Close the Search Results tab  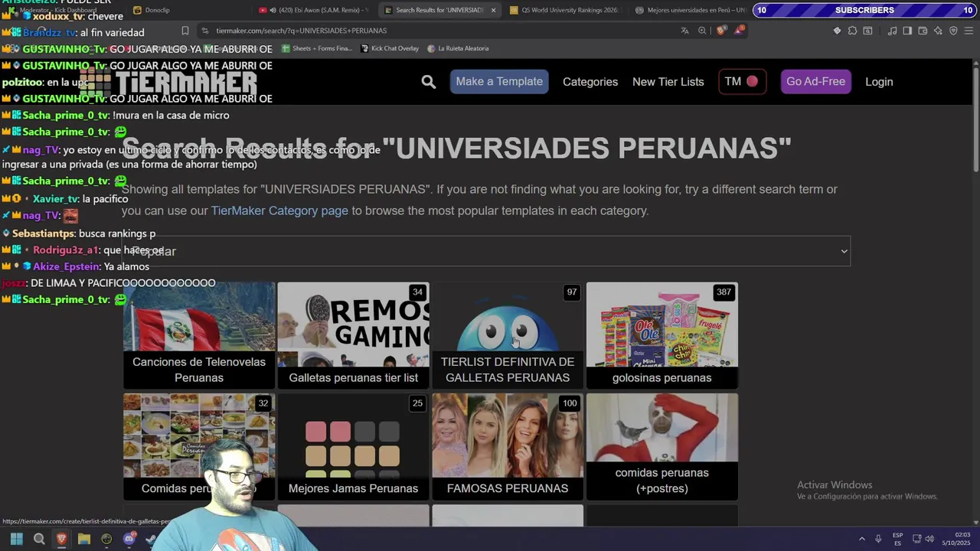point(493,10)
